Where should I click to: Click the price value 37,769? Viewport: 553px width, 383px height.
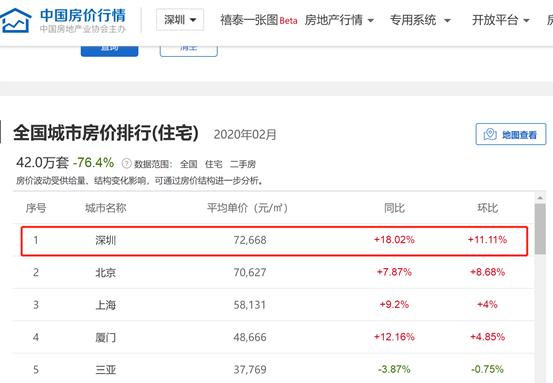pos(250,370)
